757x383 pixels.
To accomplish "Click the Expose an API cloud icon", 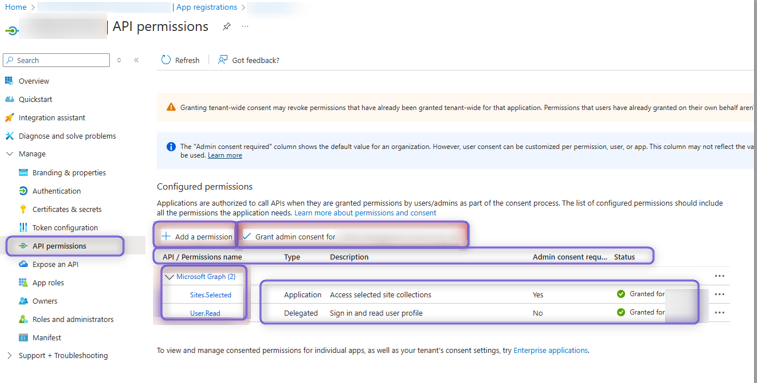I will [23, 264].
